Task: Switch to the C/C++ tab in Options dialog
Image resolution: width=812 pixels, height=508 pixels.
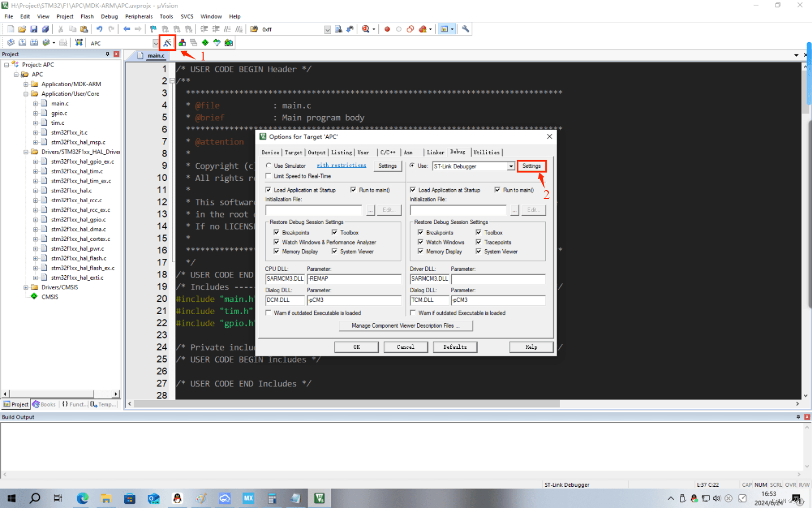Action: pos(388,152)
